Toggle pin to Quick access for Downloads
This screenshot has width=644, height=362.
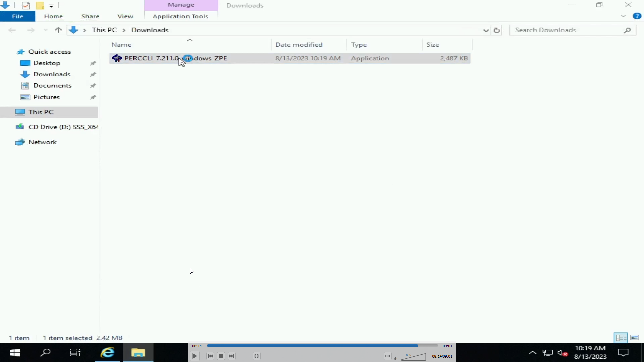click(93, 74)
